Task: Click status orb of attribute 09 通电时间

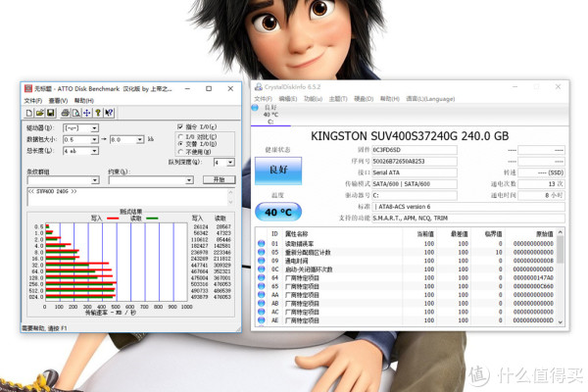Action: [x=262, y=261]
